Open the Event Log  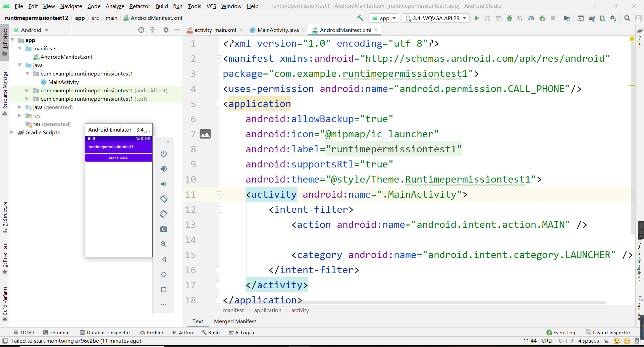561,333
